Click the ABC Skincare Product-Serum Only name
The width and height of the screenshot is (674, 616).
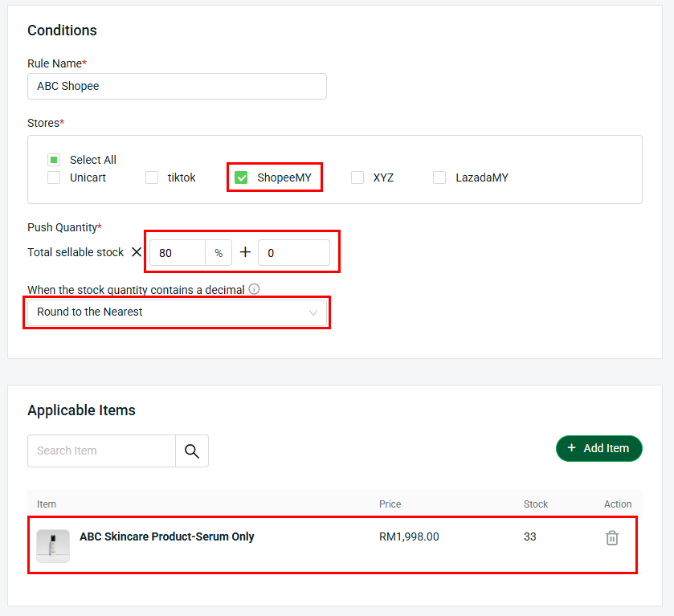pyautogui.click(x=166, y=536)
